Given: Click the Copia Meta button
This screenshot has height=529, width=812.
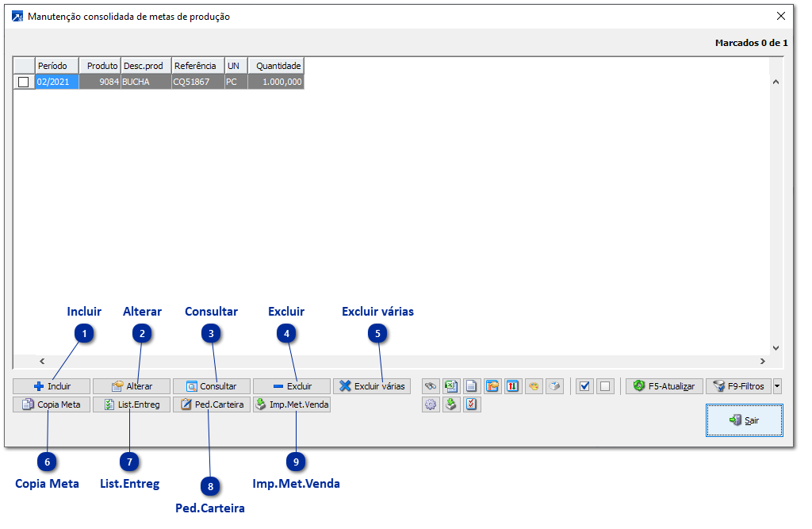Looking at the screenshot, I should click(x=52, y=404).
